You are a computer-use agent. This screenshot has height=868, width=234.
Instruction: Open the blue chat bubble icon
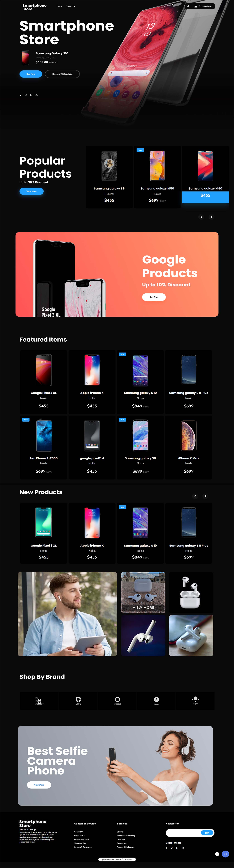[226, 854]
